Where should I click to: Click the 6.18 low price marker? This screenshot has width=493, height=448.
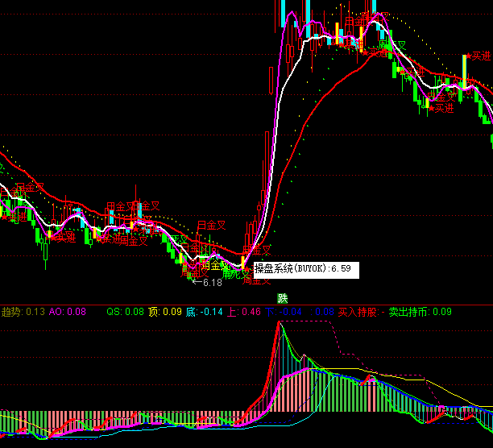211,283
